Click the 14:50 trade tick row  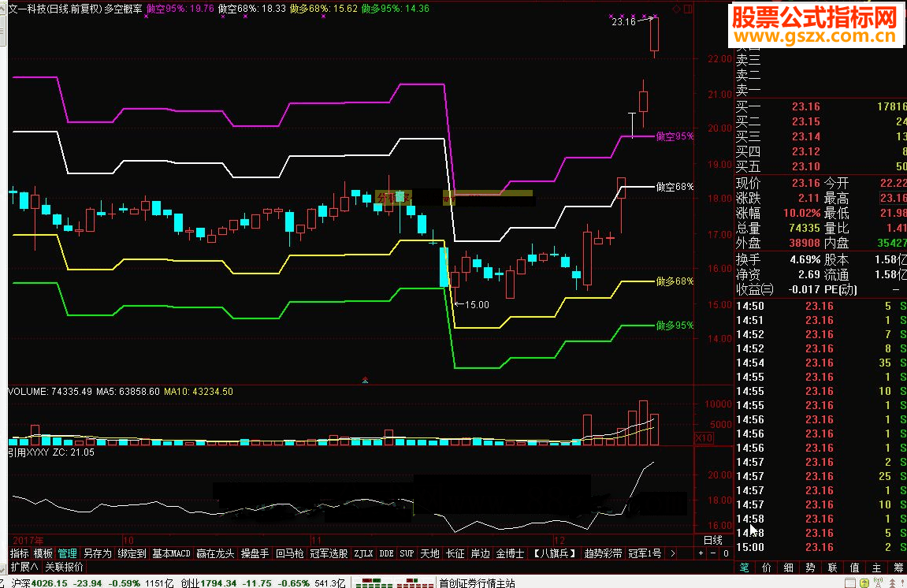[x=821, y=306]
